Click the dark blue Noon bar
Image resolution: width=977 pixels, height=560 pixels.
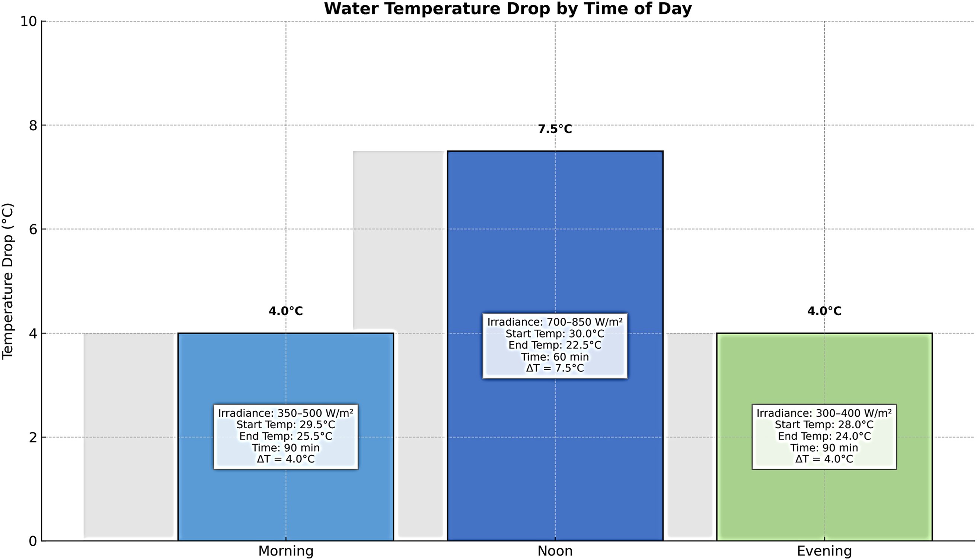coord(555,231)
